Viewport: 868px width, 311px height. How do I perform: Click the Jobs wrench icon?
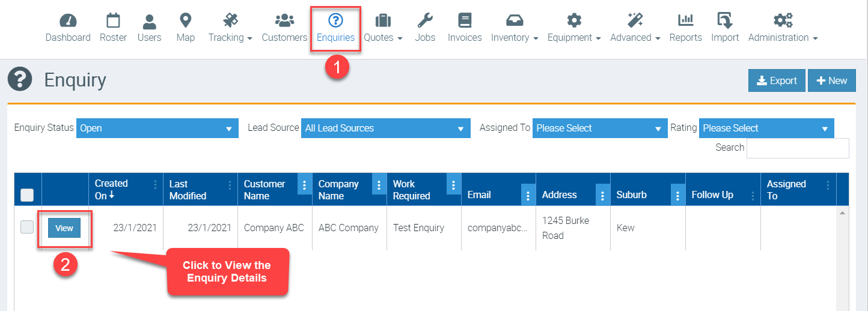click(425, 21)
